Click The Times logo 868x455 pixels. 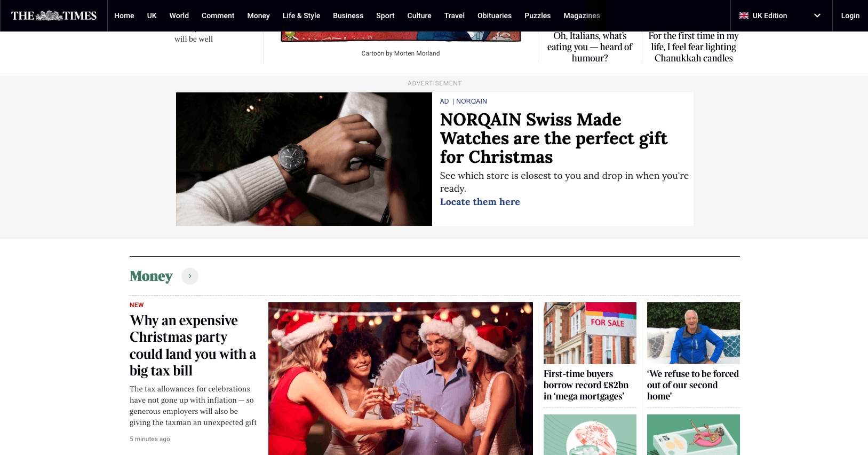(54, 15)
